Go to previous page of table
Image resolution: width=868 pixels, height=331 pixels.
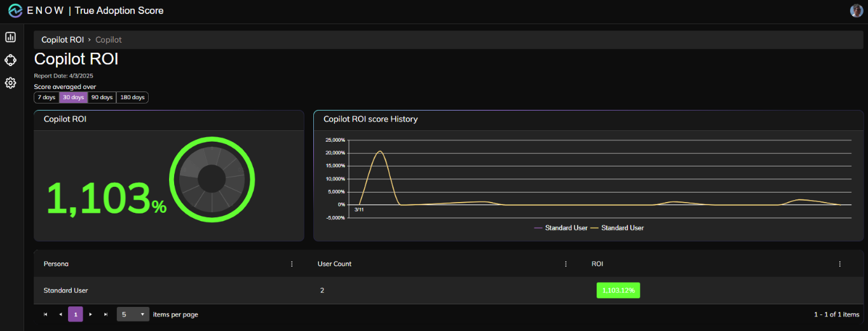point(60,314)
